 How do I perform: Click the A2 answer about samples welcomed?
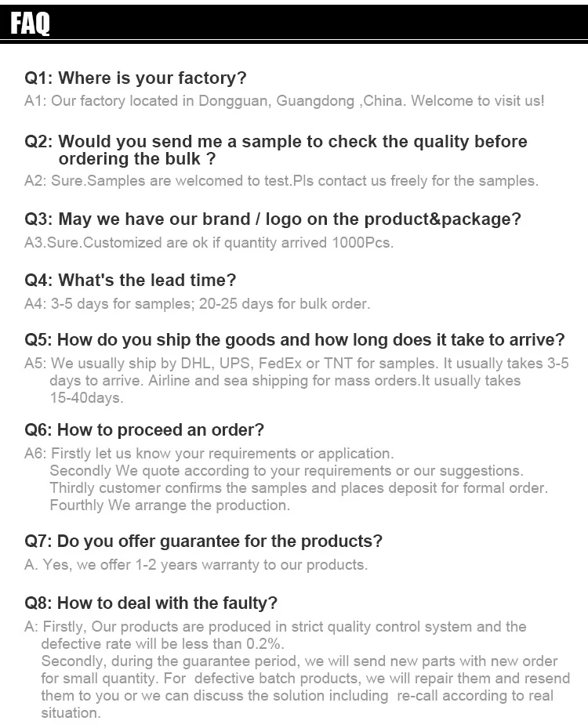pos(281,181)
